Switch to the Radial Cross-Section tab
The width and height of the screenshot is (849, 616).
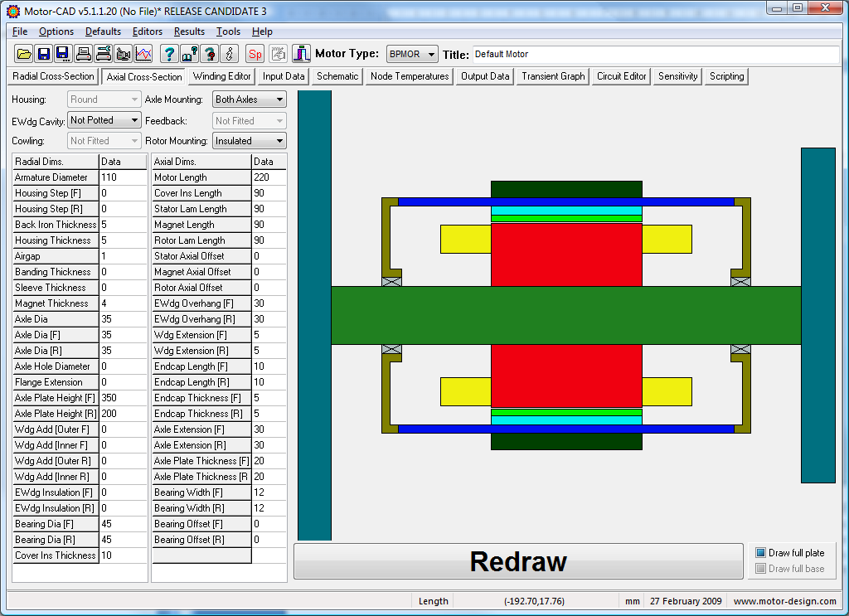click(x=54, y=76)
